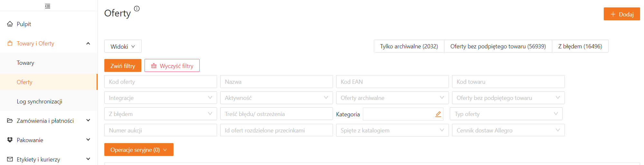Click the Kategoria edit pencil icon
This screenshot has height=165, width=644.
[438, 114]
